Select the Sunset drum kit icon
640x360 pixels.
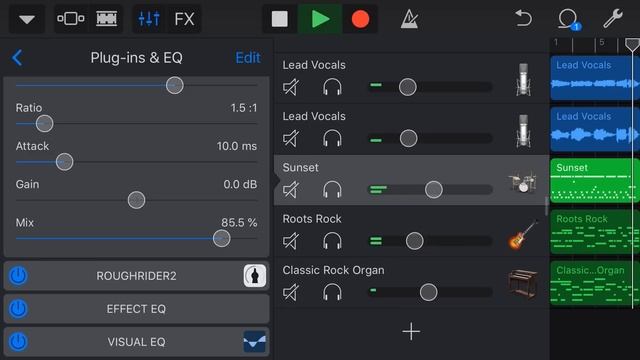523,182
